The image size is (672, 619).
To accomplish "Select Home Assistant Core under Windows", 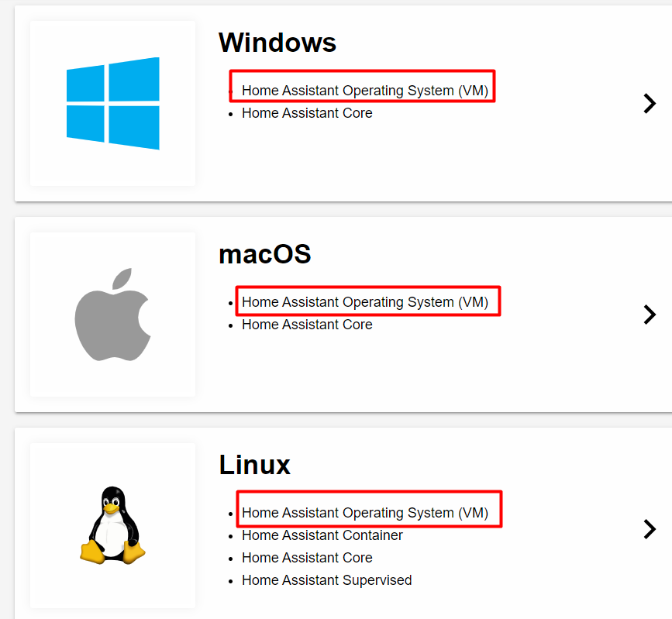I will pyautogui.click(x=307, y=113).
